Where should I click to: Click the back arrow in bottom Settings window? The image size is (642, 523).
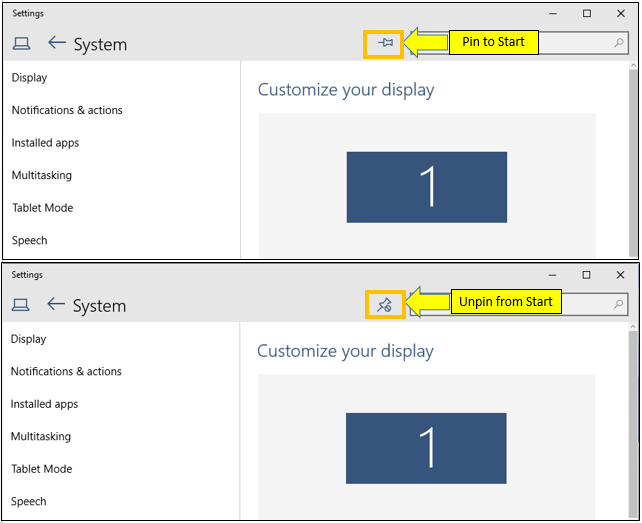[56, 303]
